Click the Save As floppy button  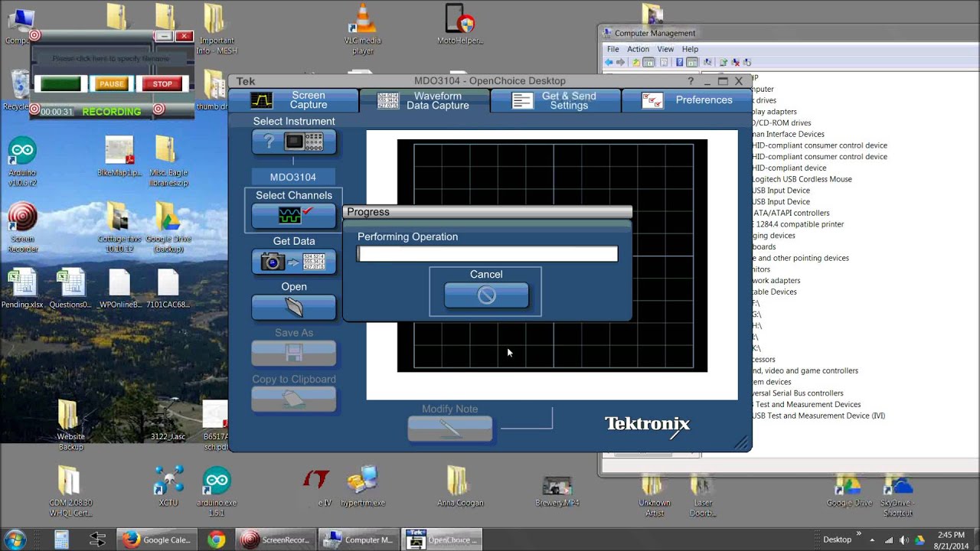pyautogui.click(x=294, y=353)
